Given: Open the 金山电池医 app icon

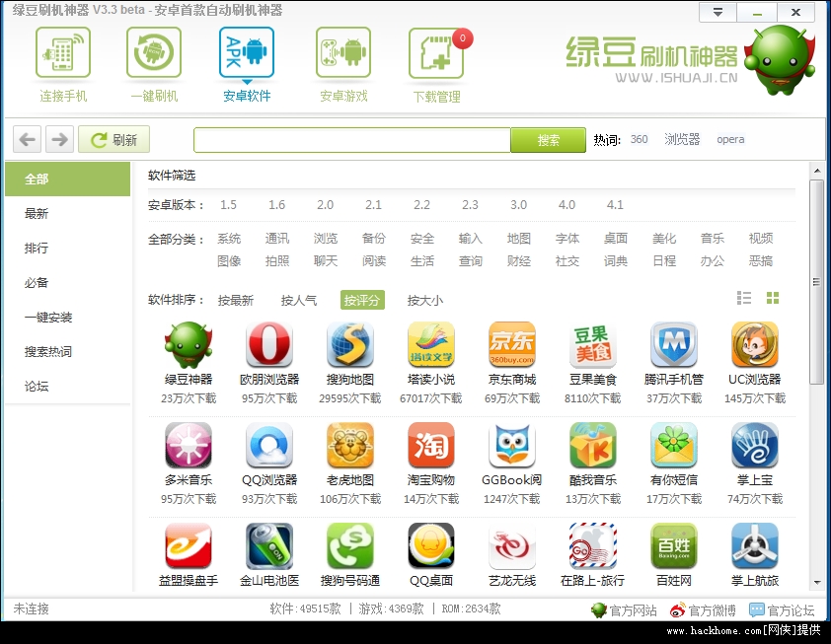Looking at the screenshot, I should [269, 546].
